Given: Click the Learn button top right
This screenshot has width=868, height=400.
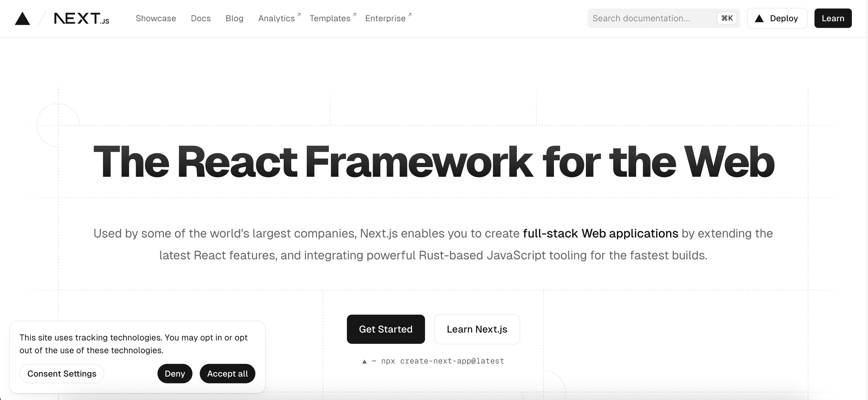Looking at the screenshot, I should (833, 18).
